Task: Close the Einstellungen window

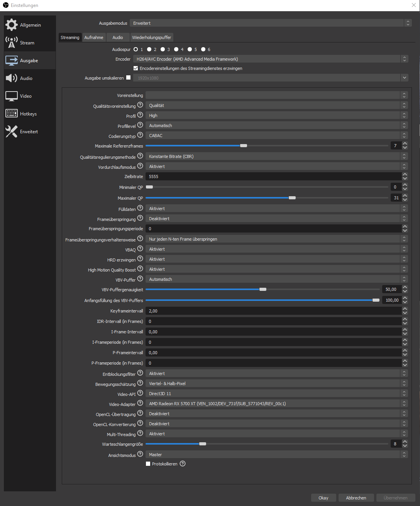Action: [414, 5]
